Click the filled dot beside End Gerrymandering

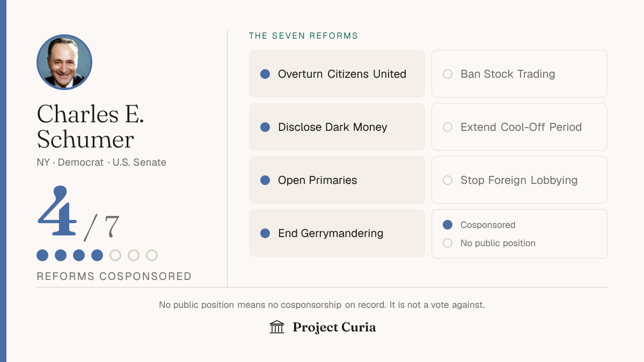pyautogui.click(x=265, y=233)
